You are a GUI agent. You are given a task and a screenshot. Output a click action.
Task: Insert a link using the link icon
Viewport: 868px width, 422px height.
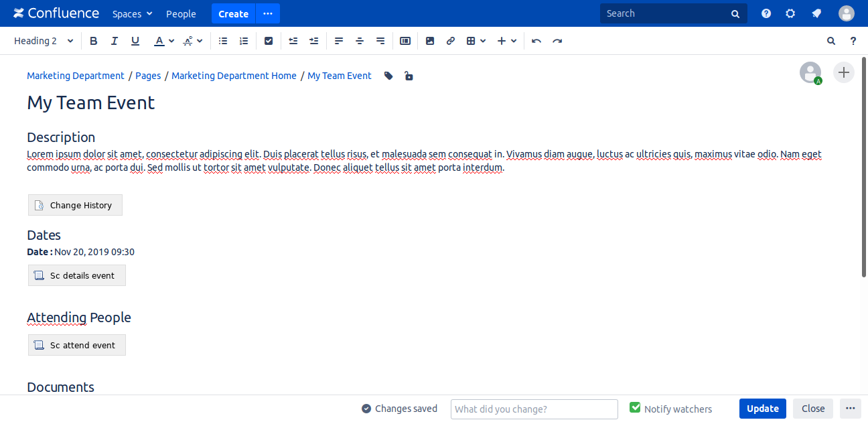coord(451,41)
